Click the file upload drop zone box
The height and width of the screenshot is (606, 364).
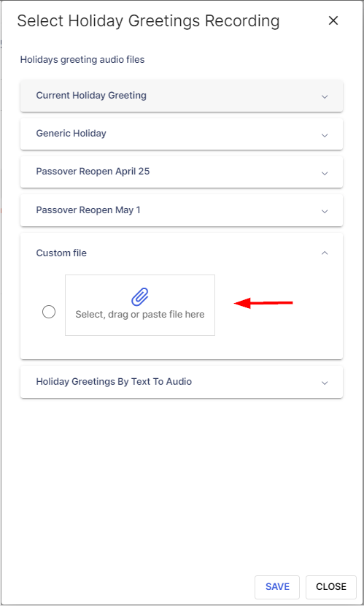click(x=140, y=305)
